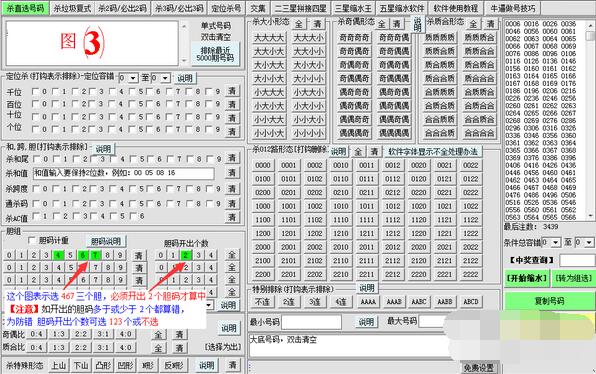Check digit 9 in the 十位 row
The height and width of the screenshot is (374, 596).
pyautogui.click(x=209, y=116)
